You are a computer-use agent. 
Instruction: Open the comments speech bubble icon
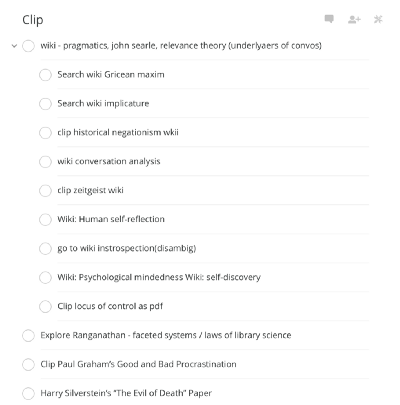329,19
